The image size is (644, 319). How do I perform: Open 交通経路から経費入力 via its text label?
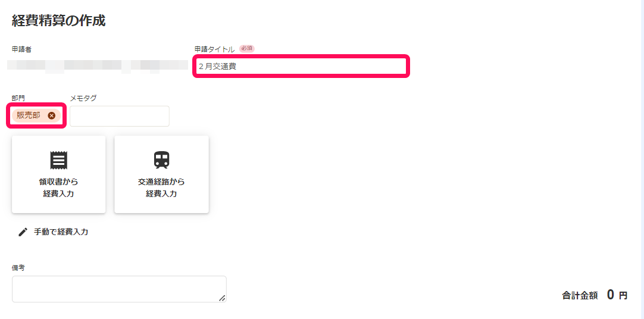coord(161,187)
